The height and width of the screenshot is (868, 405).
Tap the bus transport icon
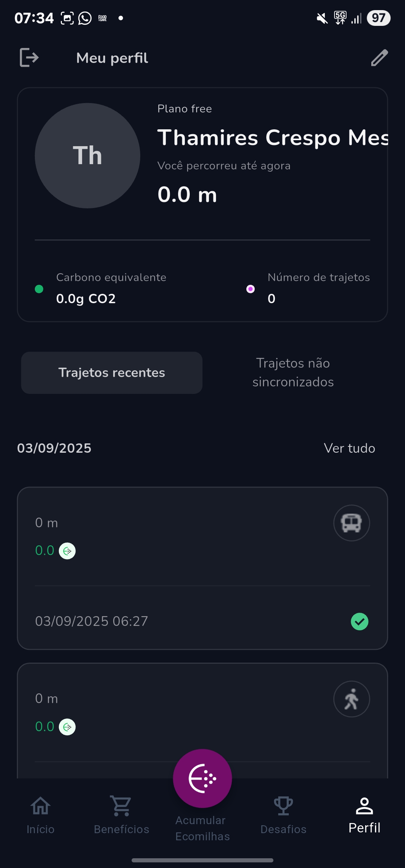(351, 523)
